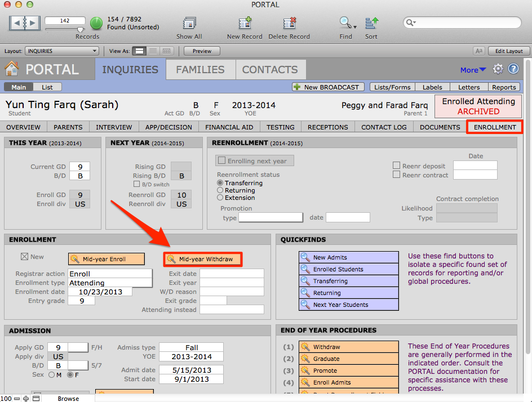Click the Show All records icon
Screen dimensions: 532x402
pyautogui.click(x=189, y=24)
